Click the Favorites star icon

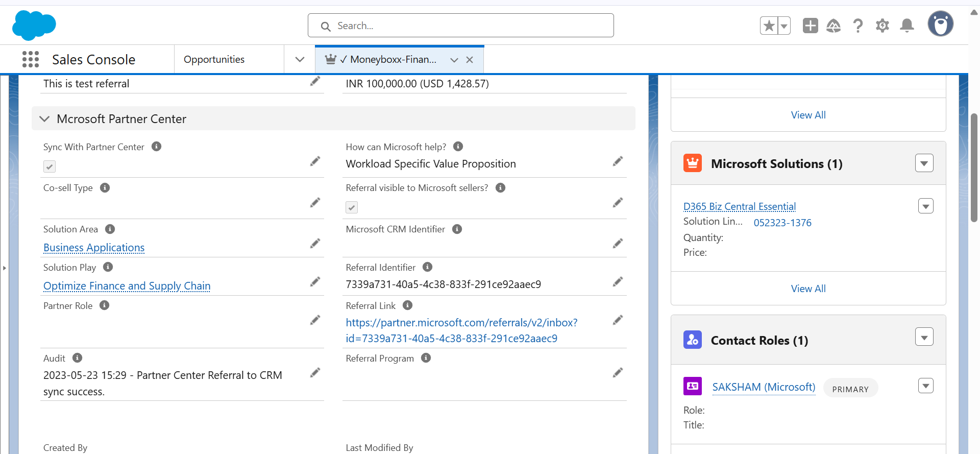click(769, 25)
